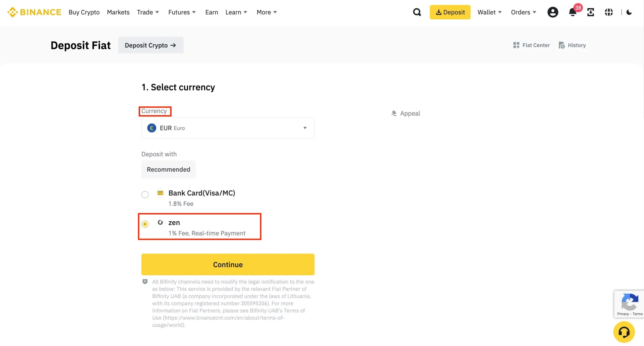Click the user profile icon

553,12
